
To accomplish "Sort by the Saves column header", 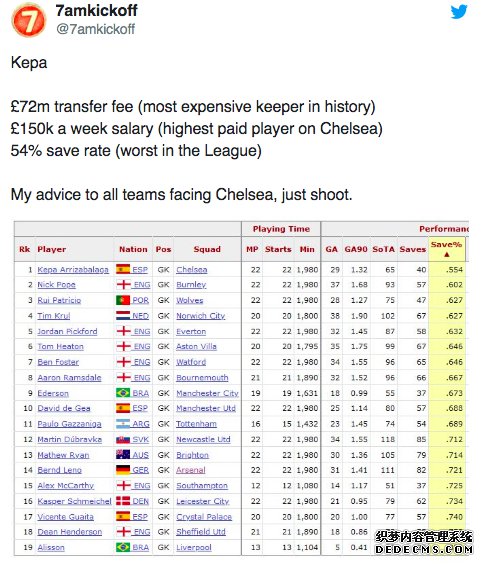I will [413, 249].
